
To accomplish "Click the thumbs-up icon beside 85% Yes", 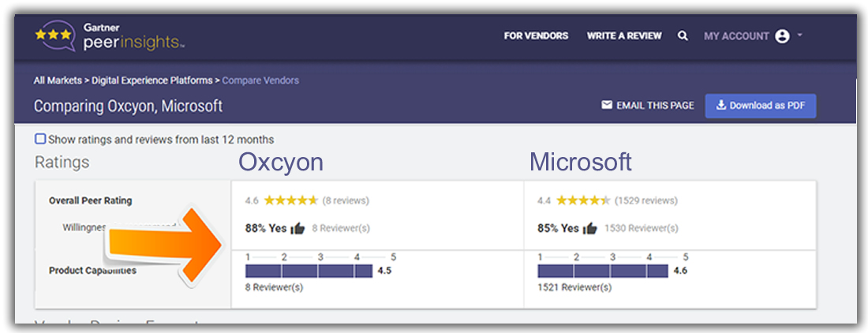I will pyautogui.click(x=590, y=228).
